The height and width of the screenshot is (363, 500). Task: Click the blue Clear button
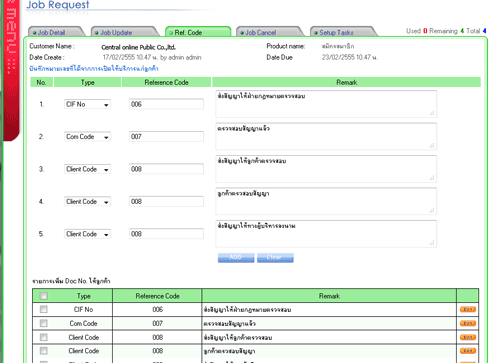click(x=275, y=258)
